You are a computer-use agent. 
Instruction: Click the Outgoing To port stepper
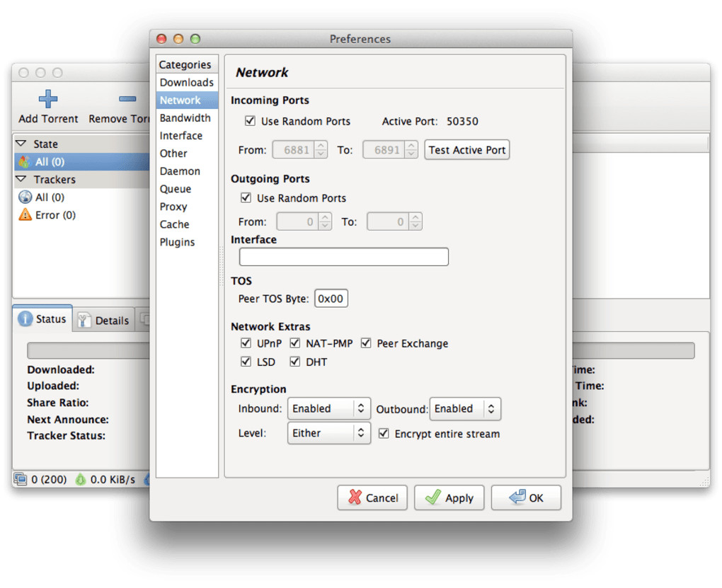(416, 221)
